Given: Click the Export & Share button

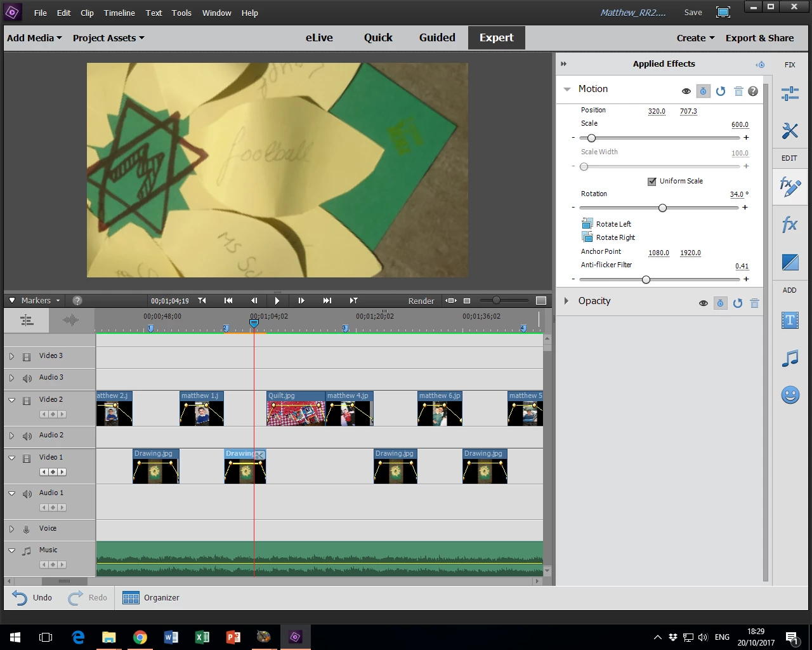Looking at the screenshot, I should pyautogui.click(x=759, y=38).
